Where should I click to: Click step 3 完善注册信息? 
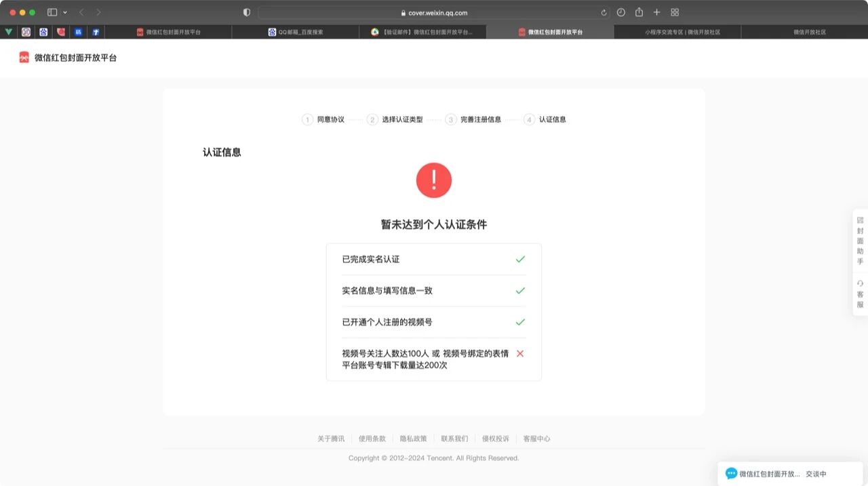pos(473,119)
